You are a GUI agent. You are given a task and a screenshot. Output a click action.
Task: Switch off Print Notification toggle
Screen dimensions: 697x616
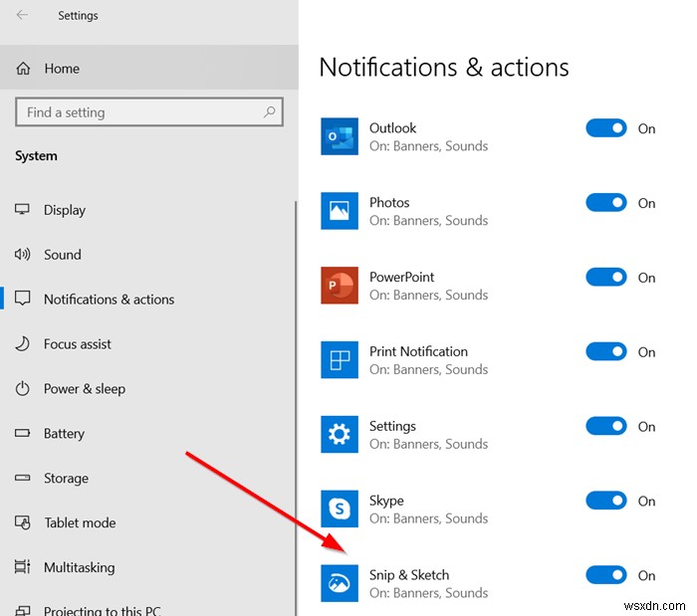tap(605, 351)
